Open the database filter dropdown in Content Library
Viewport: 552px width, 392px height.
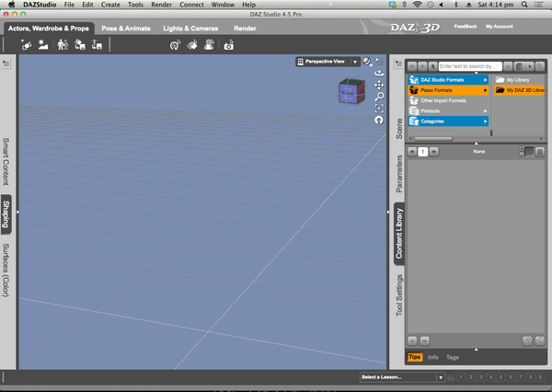tap(523, 66)
